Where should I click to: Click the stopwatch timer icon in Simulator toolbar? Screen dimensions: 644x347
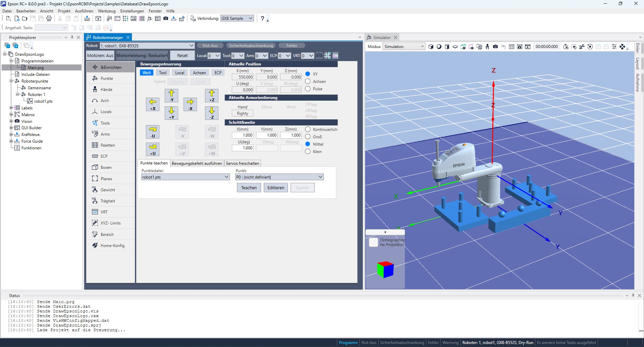pyautogui.click(x=566, y=47)
